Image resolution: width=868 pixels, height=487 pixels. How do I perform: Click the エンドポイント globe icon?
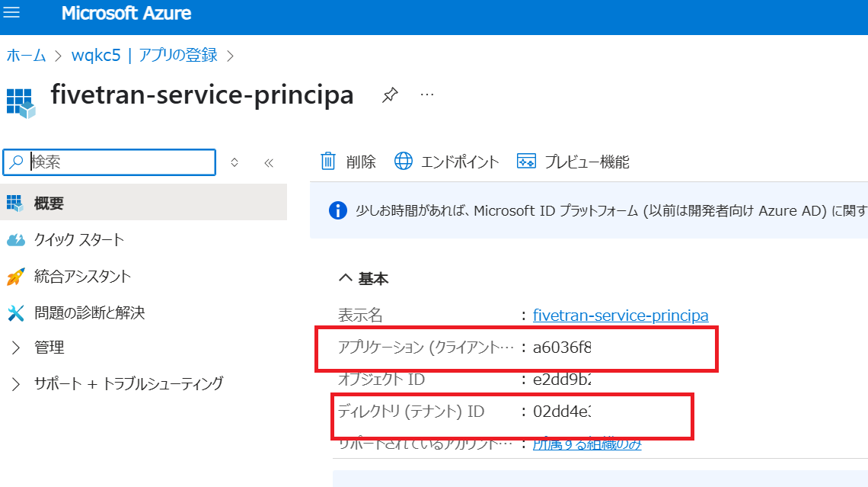point(403,162)
